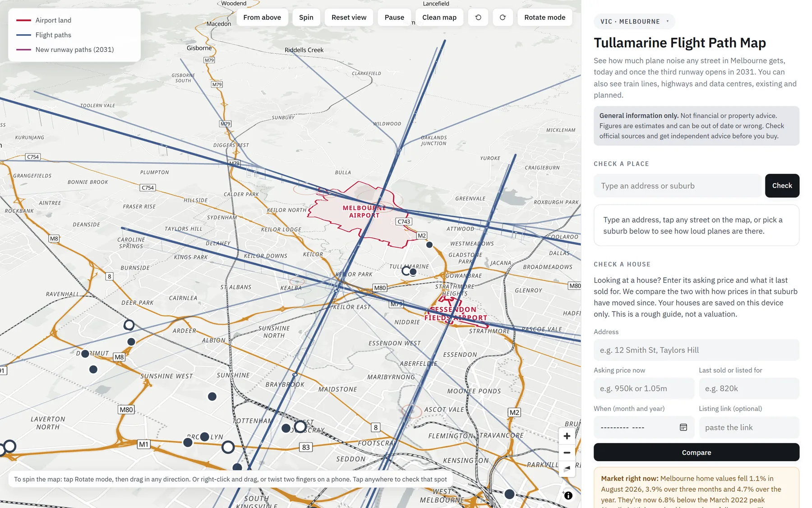Click the Compare button
This screenshot has width=812, height=508.
pos(697,452)
